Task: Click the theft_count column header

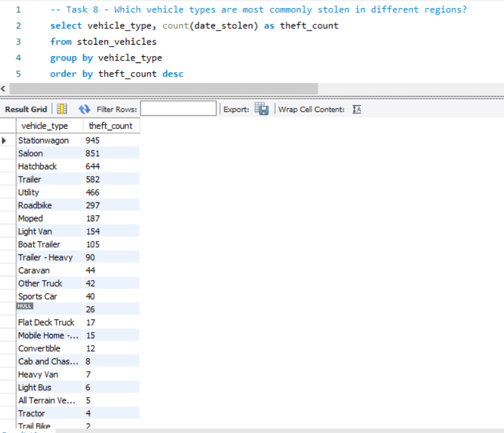Action: (x=111, y=126)
